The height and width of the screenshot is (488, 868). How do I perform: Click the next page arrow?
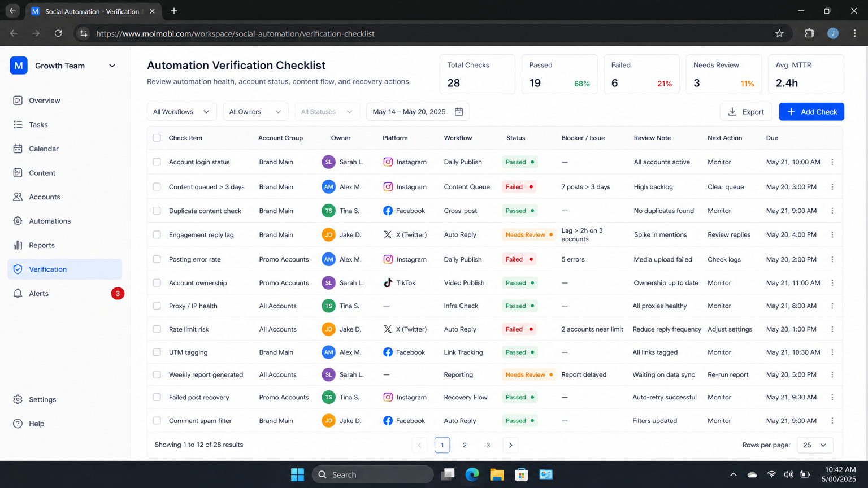coord(511,445)
